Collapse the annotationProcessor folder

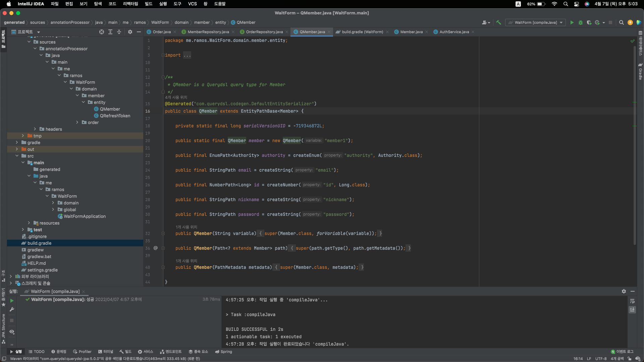click(35, 49)
